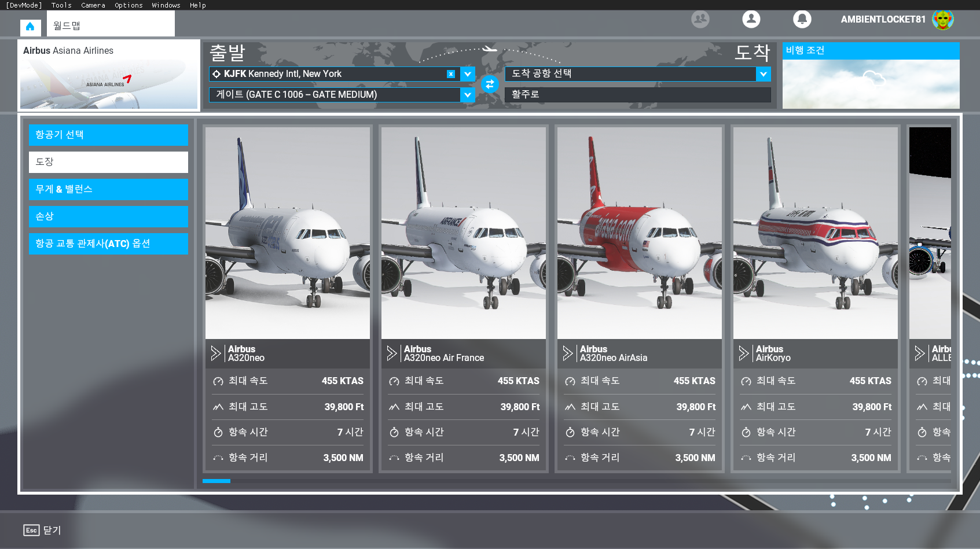Click the 출발 departure heading

coord(227,53)
